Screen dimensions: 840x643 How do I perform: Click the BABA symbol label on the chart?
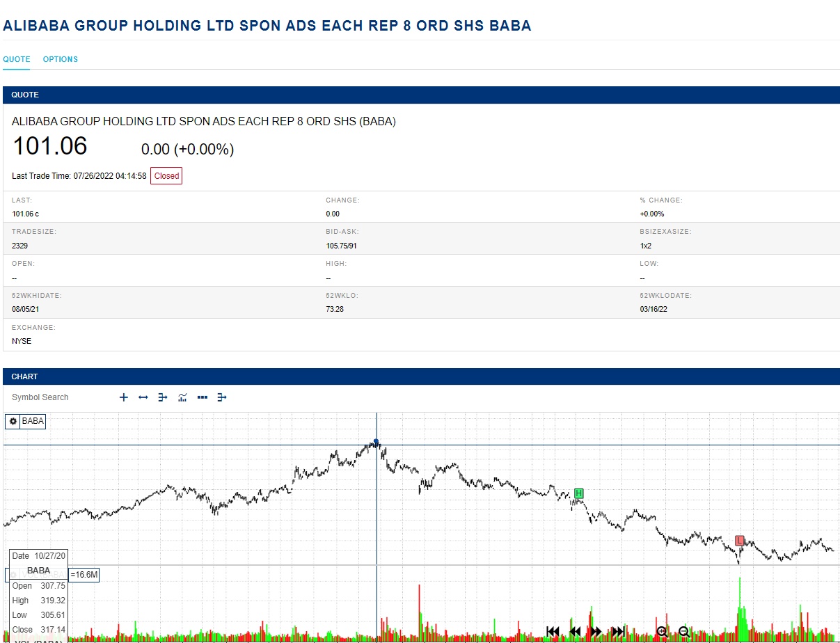pos(33,421)
